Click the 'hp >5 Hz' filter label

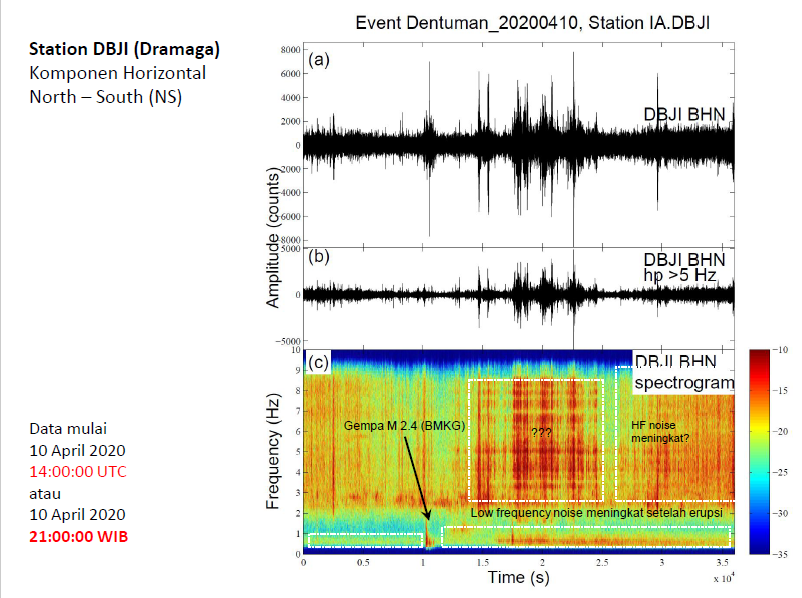(x=680, y=275)
